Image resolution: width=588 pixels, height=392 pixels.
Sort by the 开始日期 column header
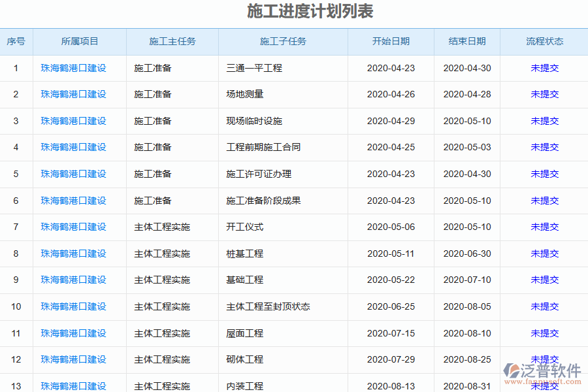coord(391,41)
